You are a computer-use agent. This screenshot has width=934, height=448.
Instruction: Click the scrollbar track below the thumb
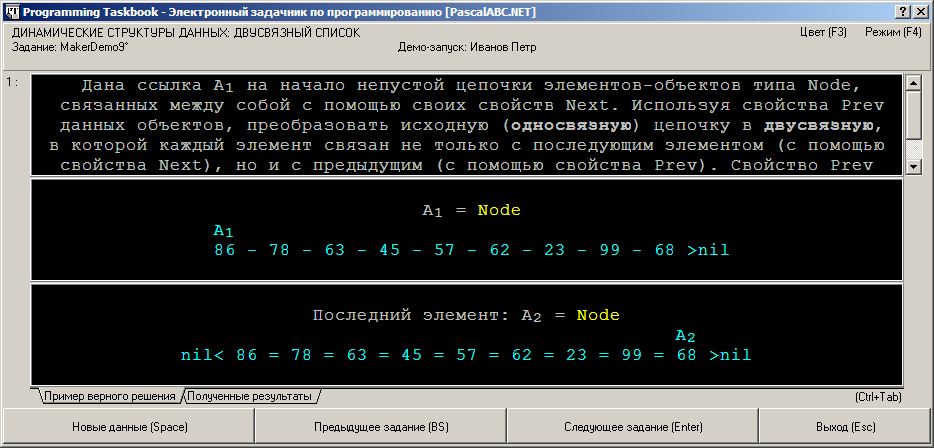(x=913, y=149)
